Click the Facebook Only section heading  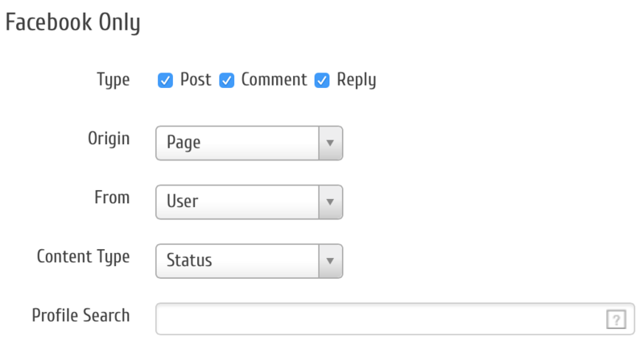point(73,23)
